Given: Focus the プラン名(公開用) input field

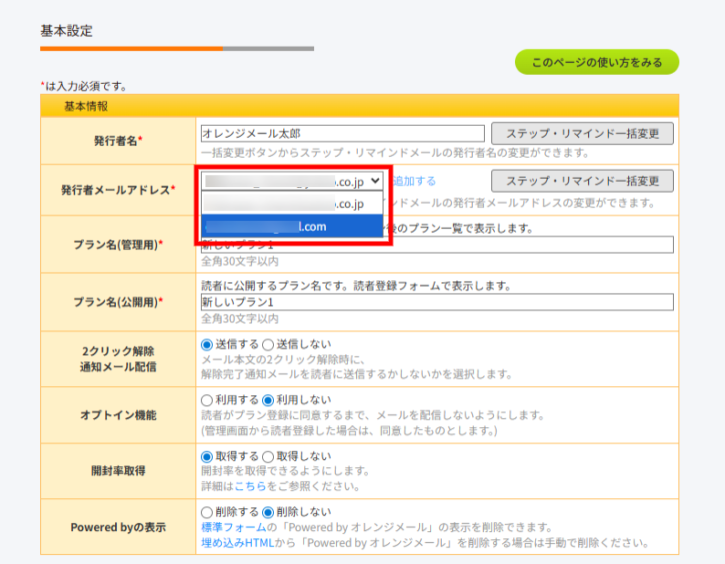Looking at the screenshot, I should [x=436, y=302].
